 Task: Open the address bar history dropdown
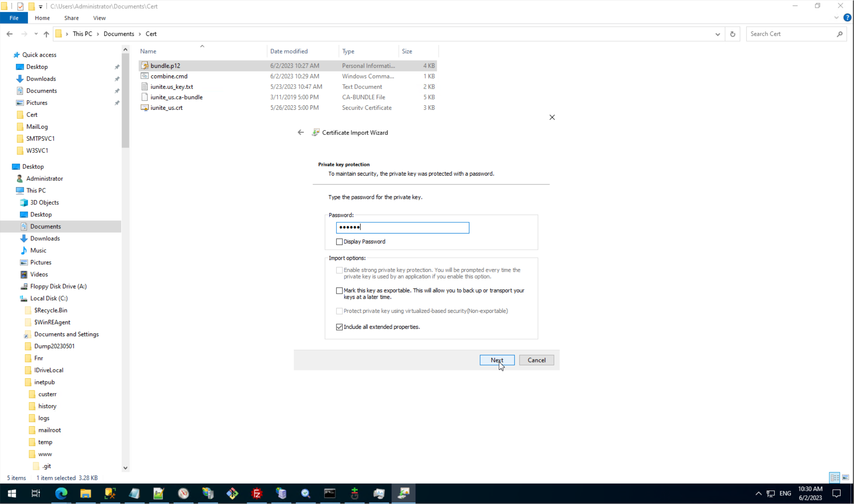pyautogui.click(x=718, y=34)
